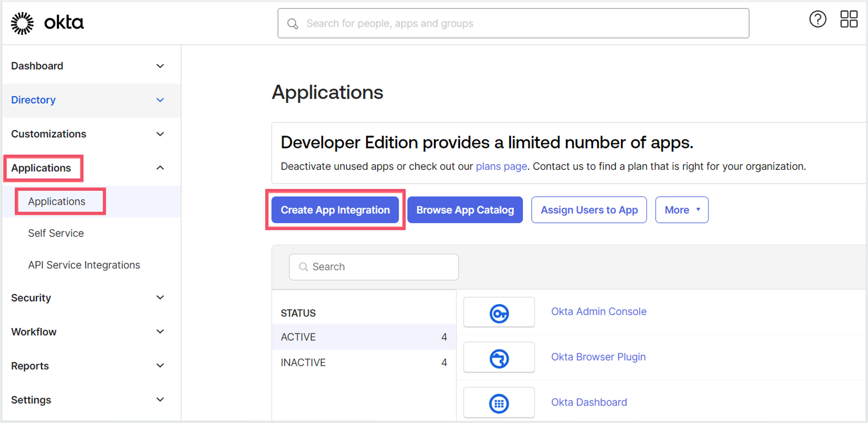The height and width of the screenshot is (423, 868).
Task: Expand the Dashboard menu chevron
Action: (160, 66)
